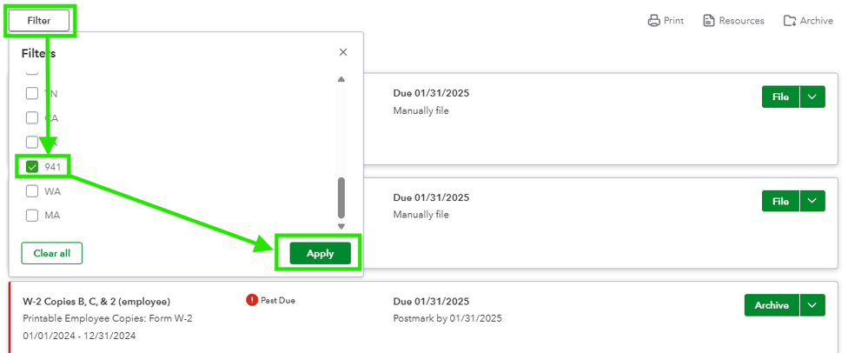The height and width of the screenshot is (353, 868).
Task: Apply the selected filters
Action: pyautogui.click(x=320, y=253)
